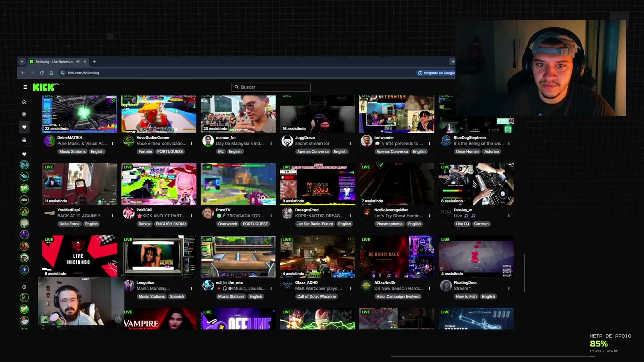The height and width of the screenshot is (362, 644).
Task: Click the Jet Set Radio Future tag
Action: click(315, 224)
